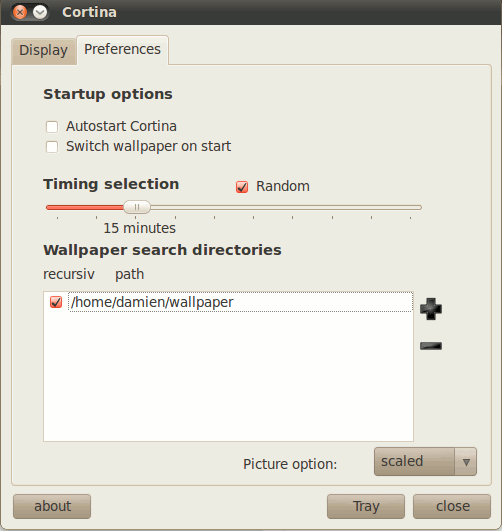
Task: Uncheck recursive for /home/damien/wallpaper
Action: pos(56,302)
